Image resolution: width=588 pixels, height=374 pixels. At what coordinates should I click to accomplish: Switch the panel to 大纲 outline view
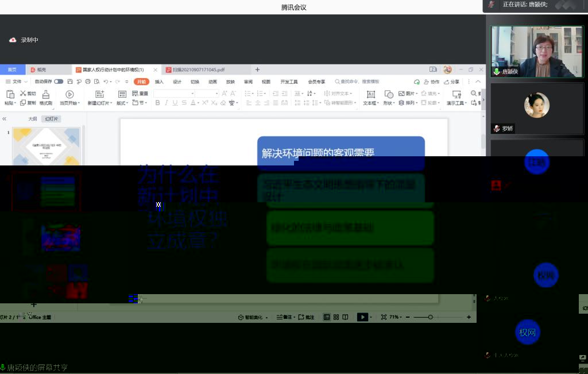33,119
